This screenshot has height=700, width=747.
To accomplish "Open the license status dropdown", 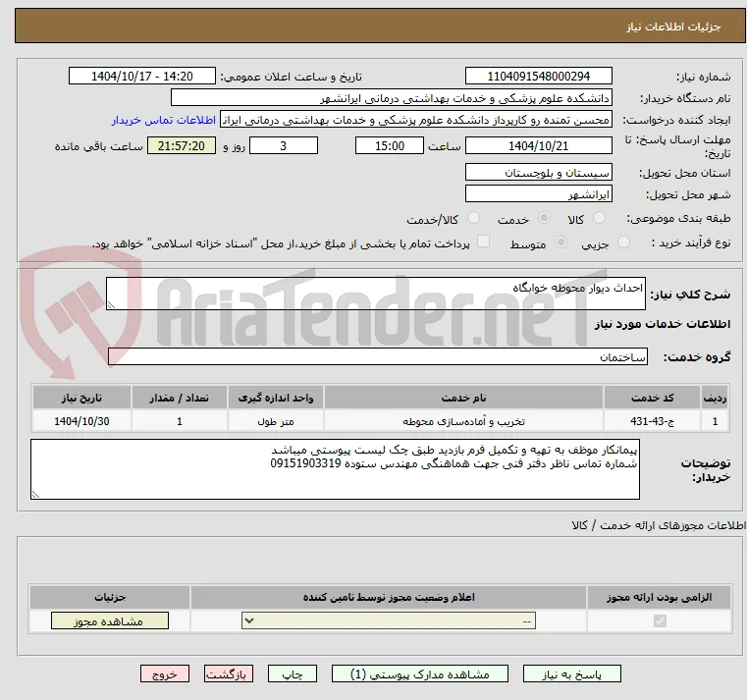I will (389, 620).
